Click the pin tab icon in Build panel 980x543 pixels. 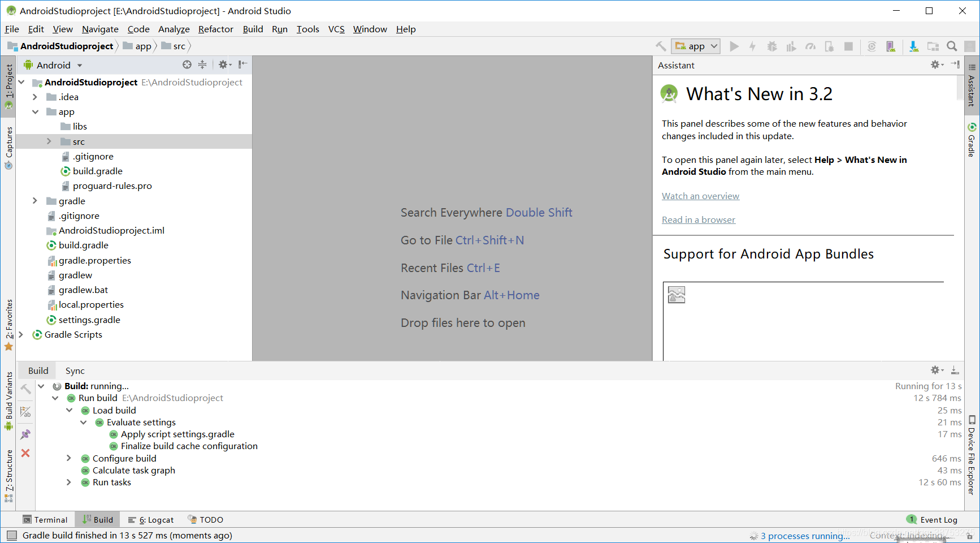coord(25,434)
